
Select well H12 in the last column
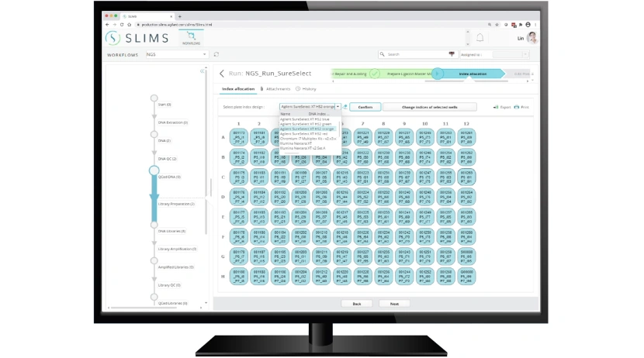466,277
